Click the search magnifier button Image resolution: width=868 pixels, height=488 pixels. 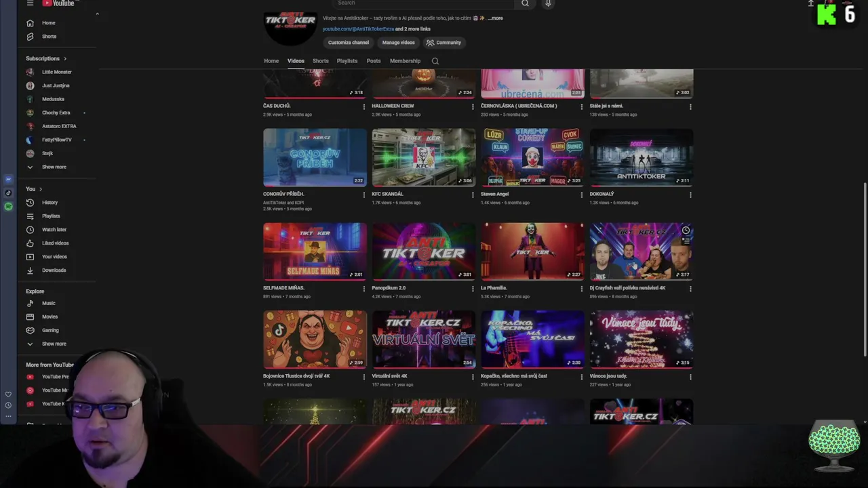(x=525, y=3)
